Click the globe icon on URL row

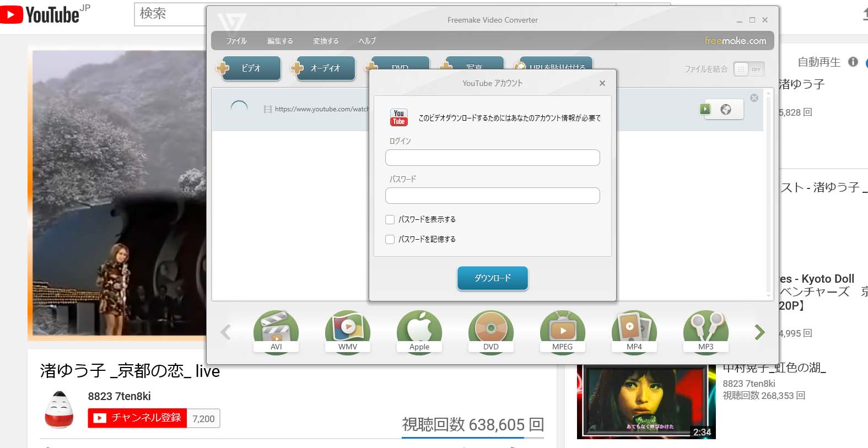click(x=726, y=109)
